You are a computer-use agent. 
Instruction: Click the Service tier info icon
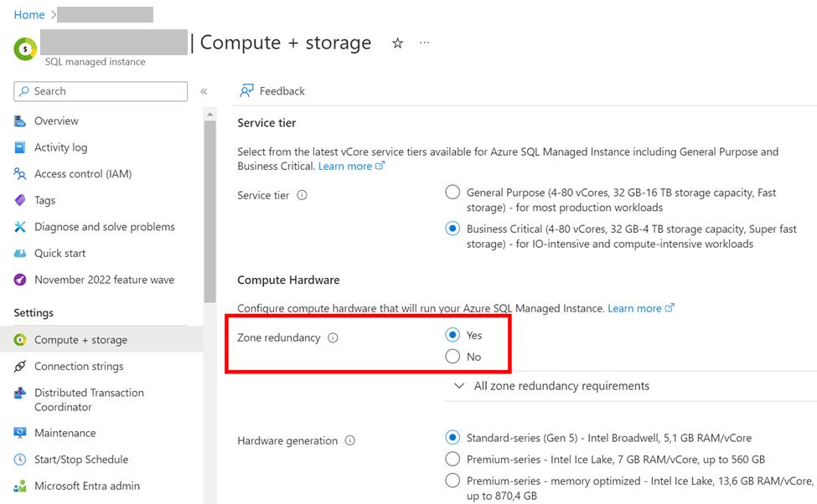point(302,196)
